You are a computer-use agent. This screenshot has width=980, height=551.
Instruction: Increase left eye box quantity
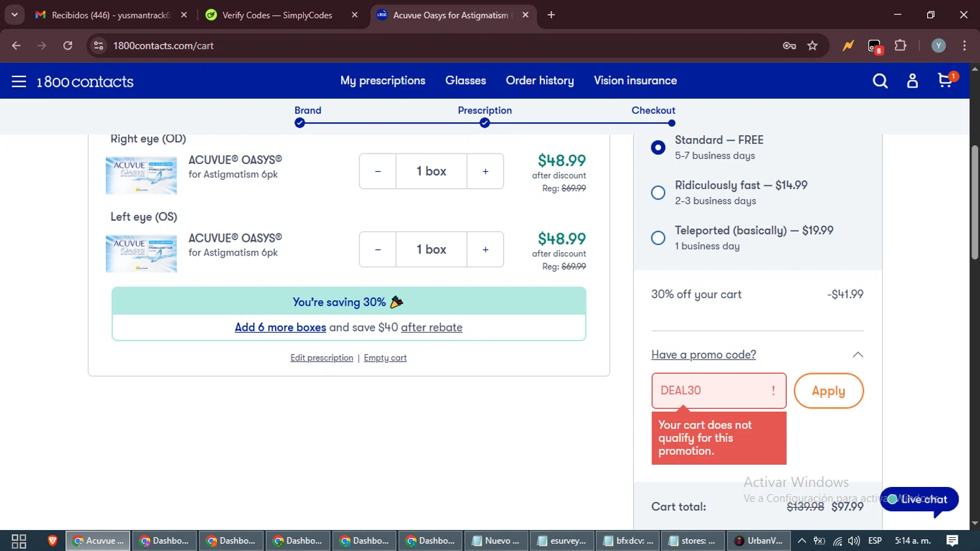click(x=485, y=250)
